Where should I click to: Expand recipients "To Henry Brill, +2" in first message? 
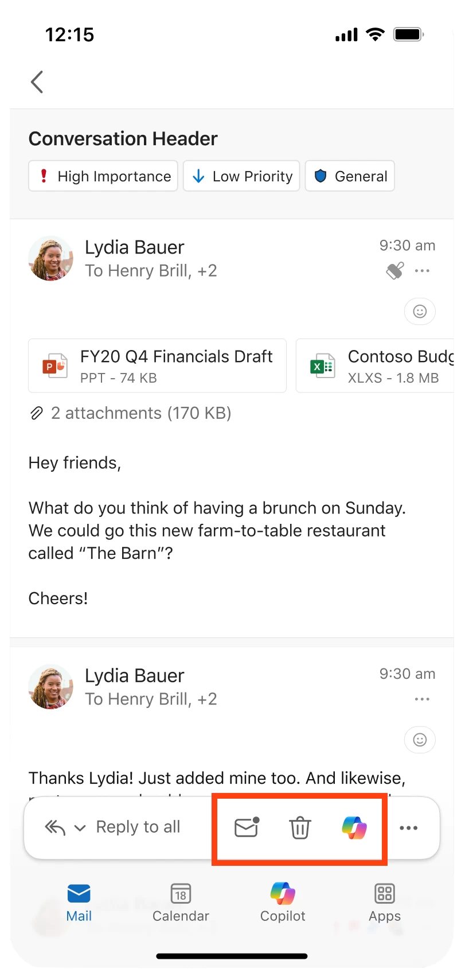coord(151,271)
